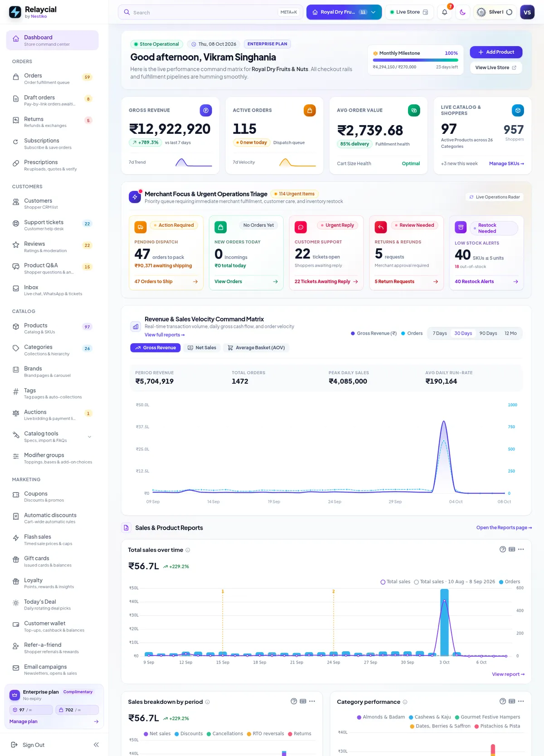Click the New Orders Today bag icon
The image size is (544, 756).
point(220,227)
